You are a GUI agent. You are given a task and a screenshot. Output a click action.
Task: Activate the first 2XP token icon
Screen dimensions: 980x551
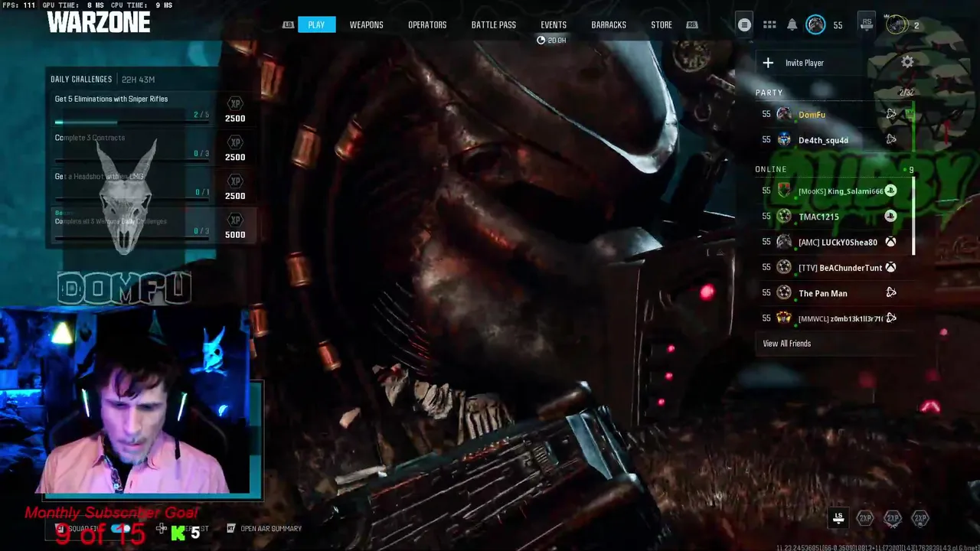[865, 518]
